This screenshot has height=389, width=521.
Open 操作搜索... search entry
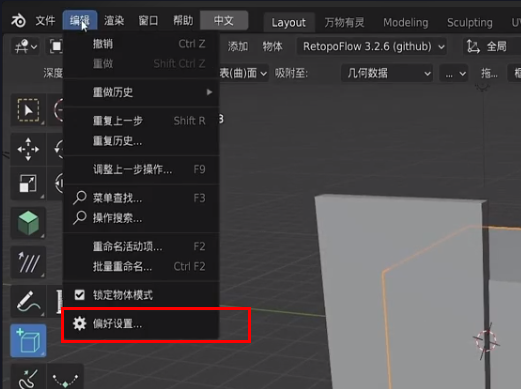[141, 218]
